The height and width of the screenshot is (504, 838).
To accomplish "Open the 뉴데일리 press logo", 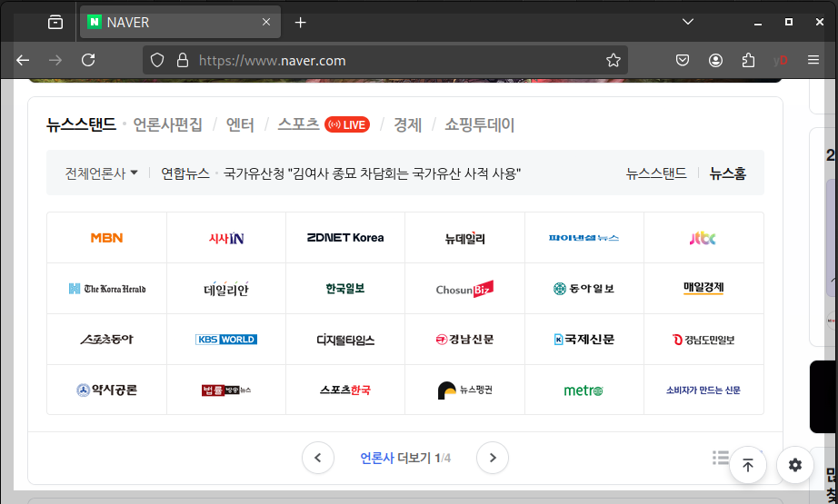I will pyautogui.click(x=465, y=238).
